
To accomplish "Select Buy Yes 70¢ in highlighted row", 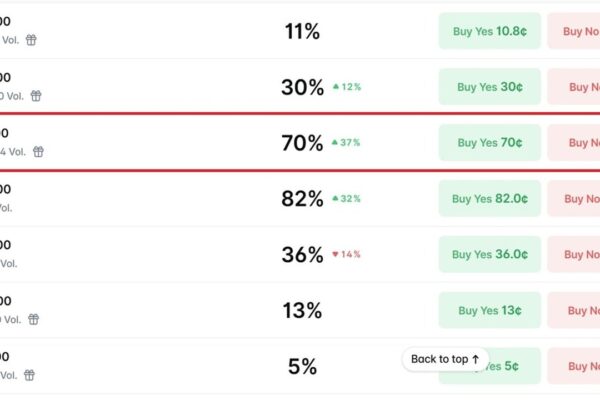I will (x=490, y=143).
